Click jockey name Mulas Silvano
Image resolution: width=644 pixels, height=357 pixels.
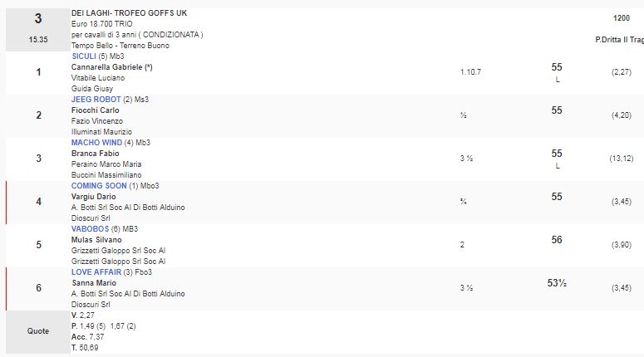96,240
